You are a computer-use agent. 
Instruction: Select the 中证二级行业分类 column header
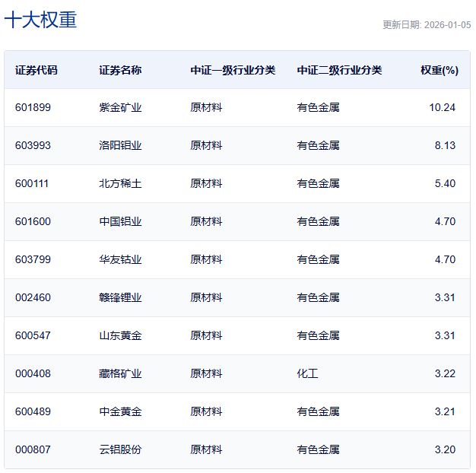point(339,70)
